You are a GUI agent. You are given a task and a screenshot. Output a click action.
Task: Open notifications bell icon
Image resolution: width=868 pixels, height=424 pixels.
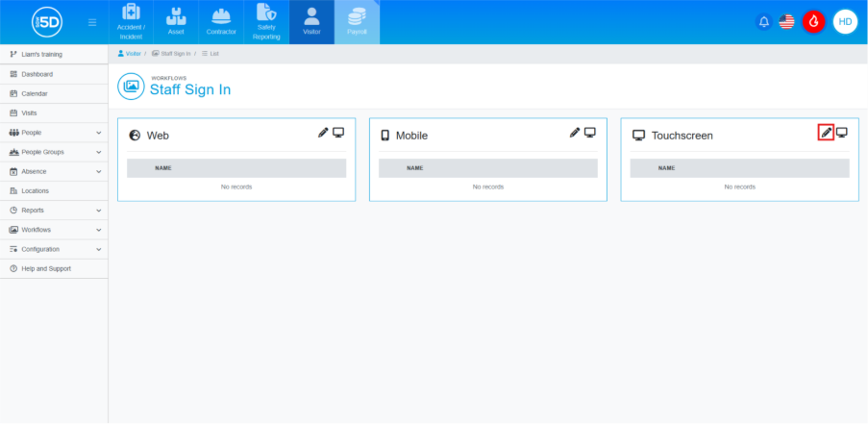click(764, 22)
